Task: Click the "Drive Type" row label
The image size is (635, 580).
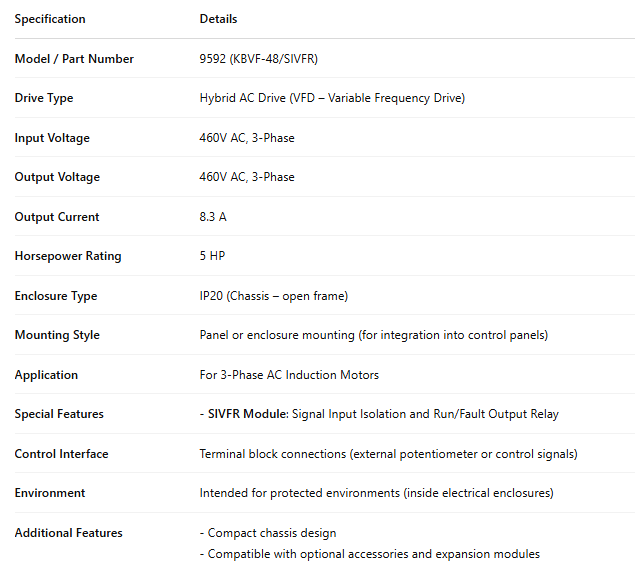Action: [x=44, y=98]
